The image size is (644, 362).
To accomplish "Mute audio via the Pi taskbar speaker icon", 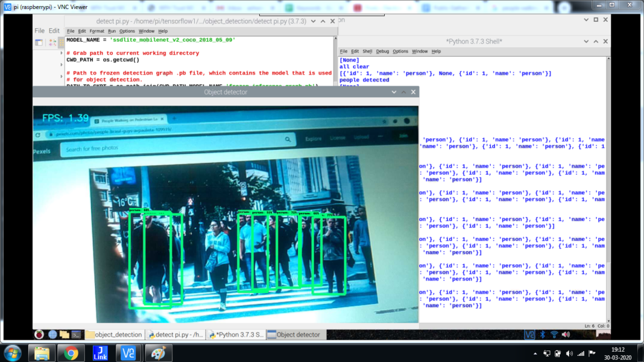I will 566,334.
